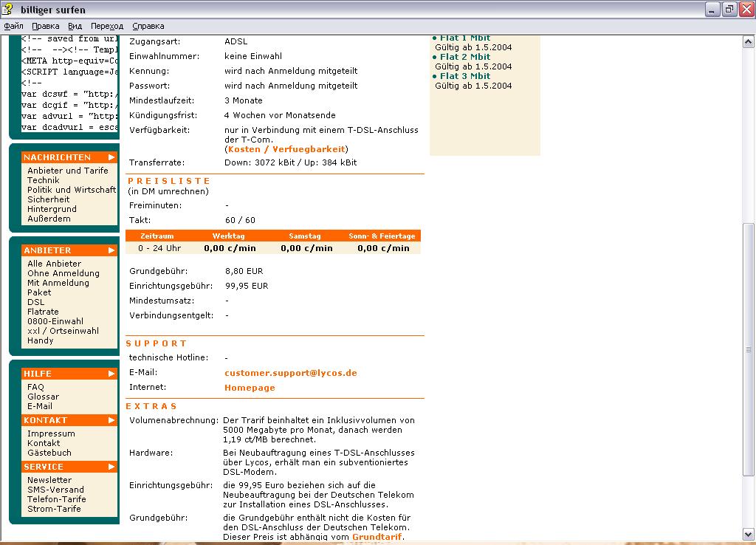This screenshot has height=545, width=756.
Task: Open the Glossar link
Action: (43, 397)
